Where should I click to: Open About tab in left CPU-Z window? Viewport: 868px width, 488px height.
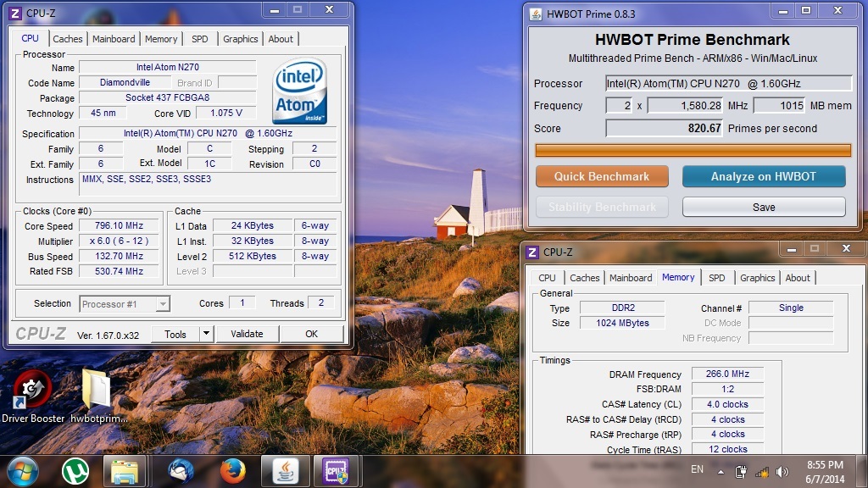(281, 39)
